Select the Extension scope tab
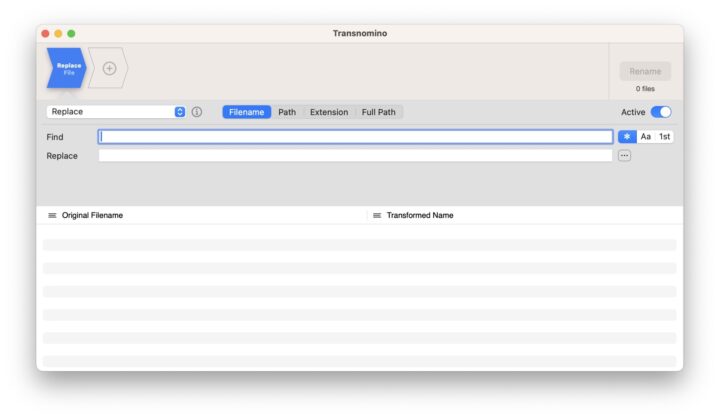 pyautogui.click(x=329, y=112)
